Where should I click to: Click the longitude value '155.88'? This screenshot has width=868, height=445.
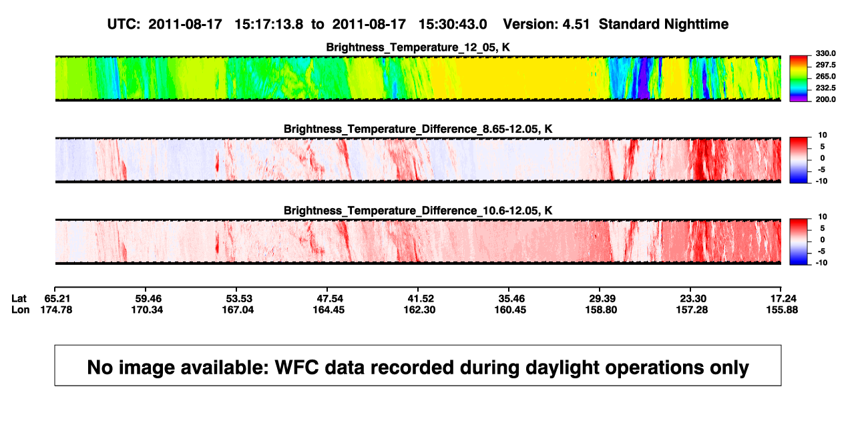click(x=782, y=310)
